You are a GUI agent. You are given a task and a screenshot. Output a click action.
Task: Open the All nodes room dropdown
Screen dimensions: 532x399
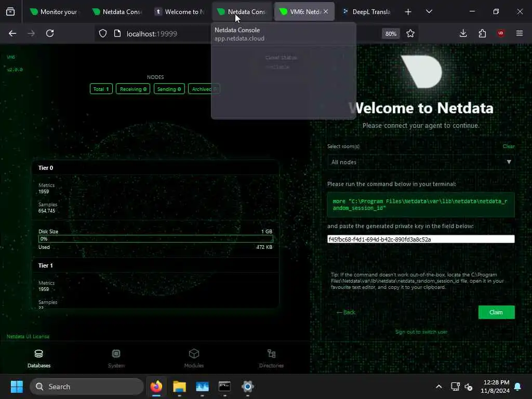click(421, 162)
